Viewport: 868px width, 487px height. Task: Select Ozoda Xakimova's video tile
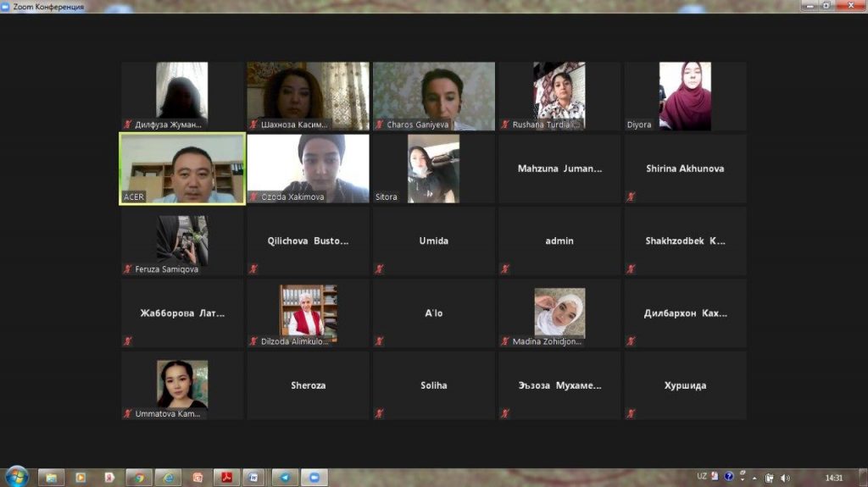pos(308,169)
